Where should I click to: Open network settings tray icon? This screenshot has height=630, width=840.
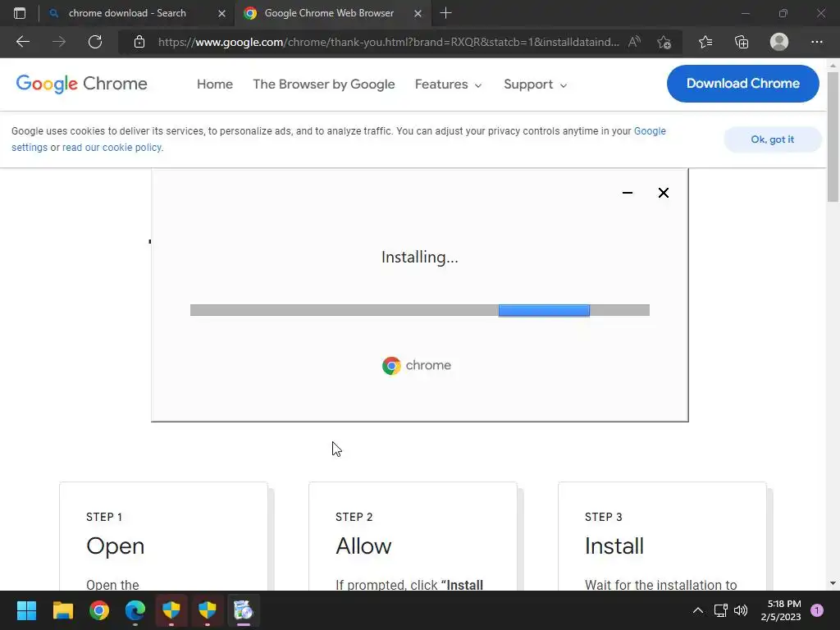720,610
